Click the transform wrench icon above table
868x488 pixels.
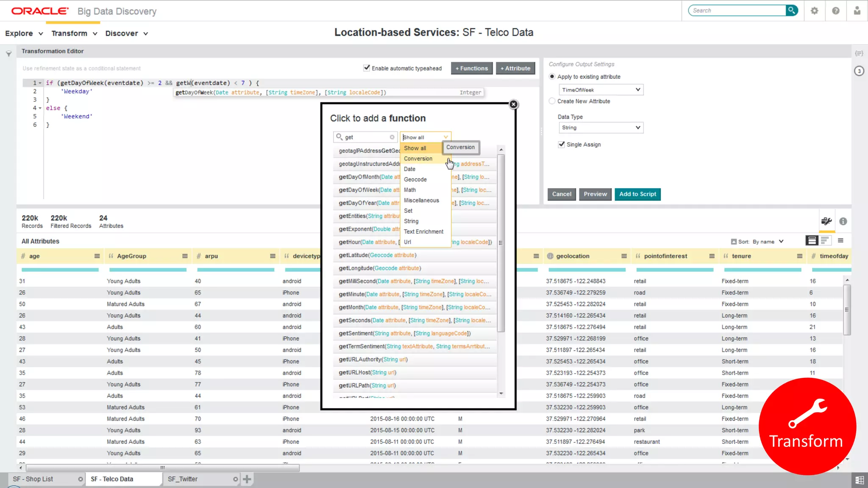(x=826, y=221)
